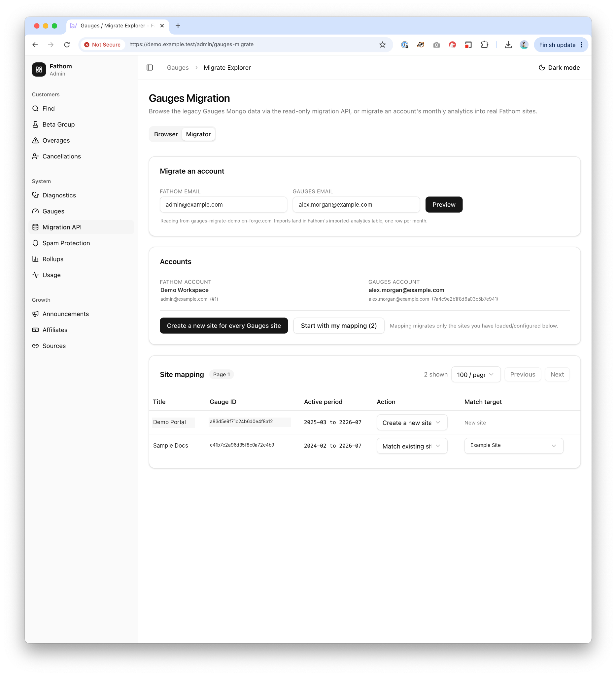616x676 pixels.
Task: Click the Fathom logo icon
Action: click(39, 69)
